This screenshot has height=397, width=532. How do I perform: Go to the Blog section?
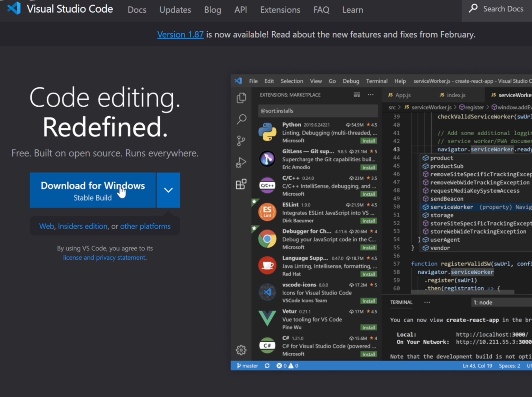coord(213,10)
